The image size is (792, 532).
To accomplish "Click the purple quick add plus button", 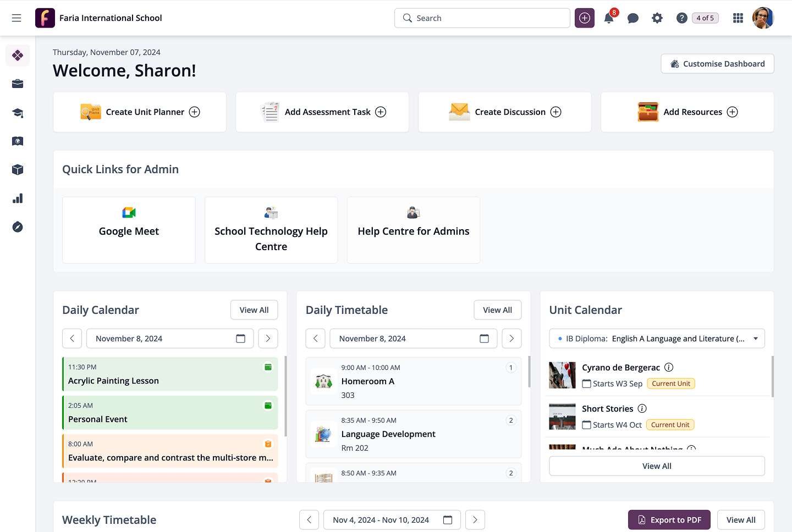I will [x=585, y=18].
